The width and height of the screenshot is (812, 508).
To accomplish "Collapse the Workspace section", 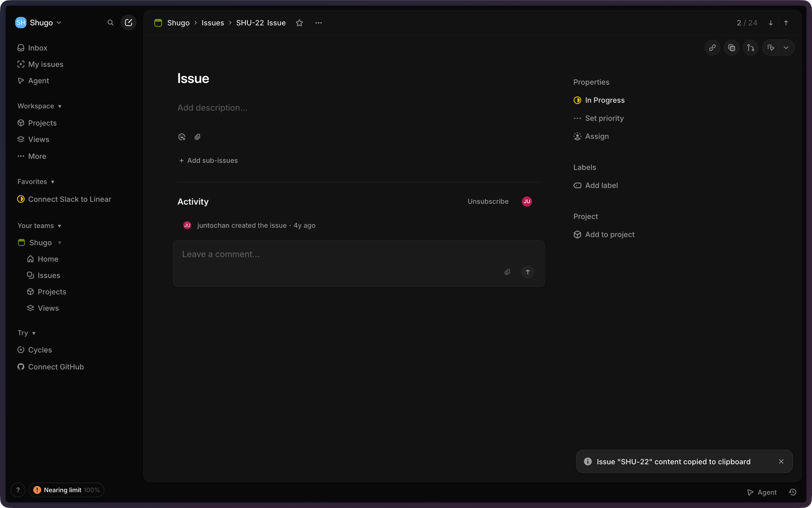I will click(x=40, y=106).
